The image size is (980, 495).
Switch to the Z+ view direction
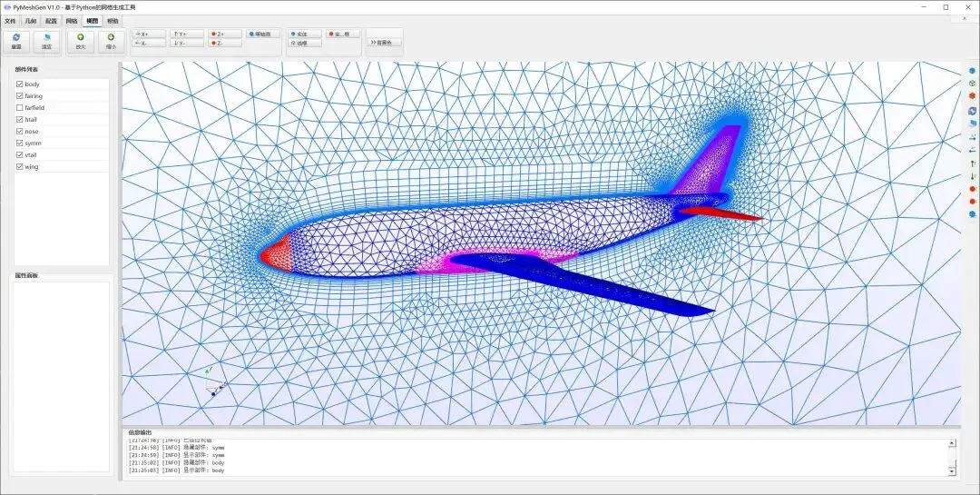coord(225,34)
